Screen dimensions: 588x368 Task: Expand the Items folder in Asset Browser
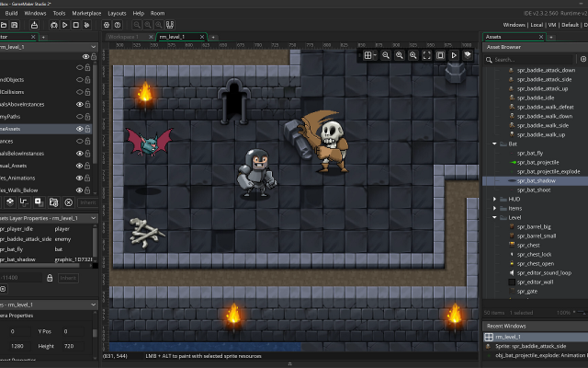coord(494,209)
